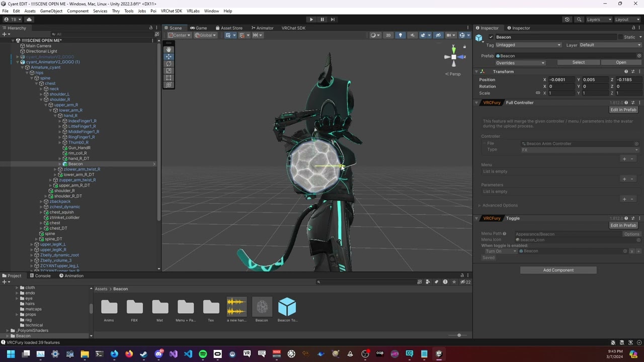Open the VRChat SDK menu
Screen dimensions: 644x362
[x=172, y=11]
